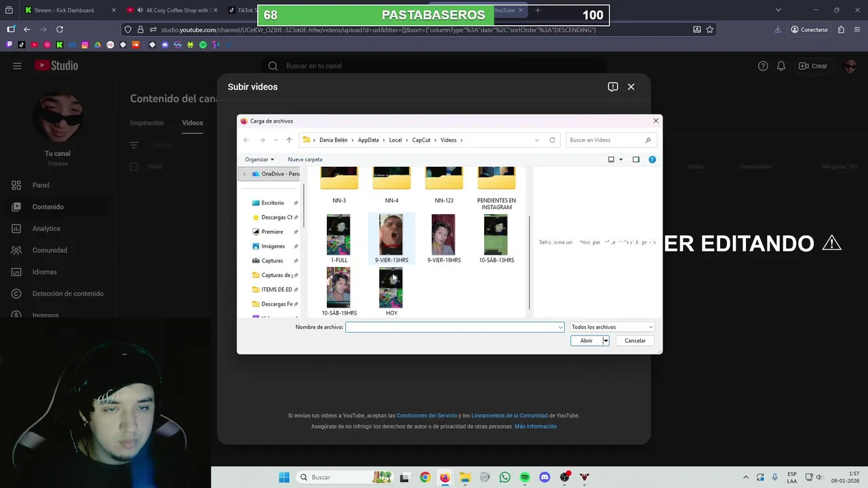Go back in the file dialog

coord(247,140)
